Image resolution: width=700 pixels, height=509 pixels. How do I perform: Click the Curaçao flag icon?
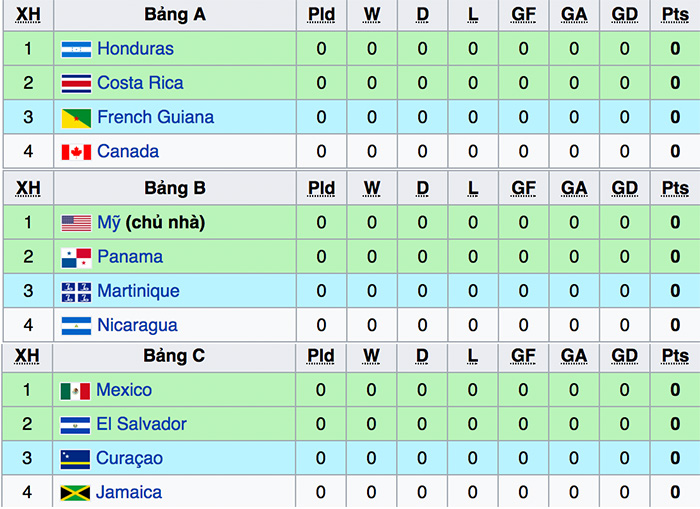(x=76, y=458)
